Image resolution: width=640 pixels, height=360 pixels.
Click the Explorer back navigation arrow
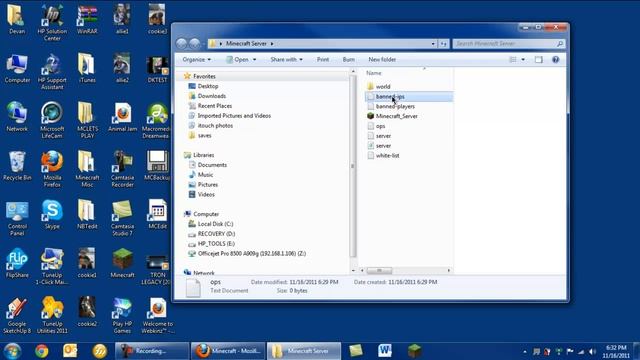[x=182, y=43]
